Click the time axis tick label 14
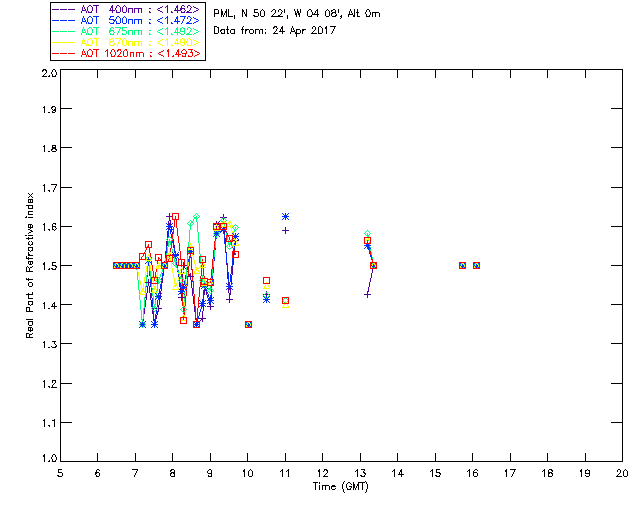 click(x=398, y=473)
